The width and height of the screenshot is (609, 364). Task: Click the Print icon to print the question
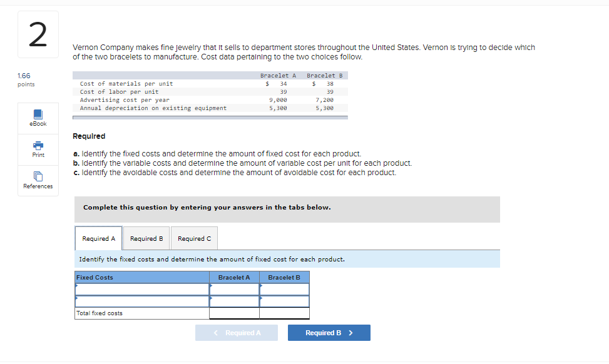click(x=38, y=149)
